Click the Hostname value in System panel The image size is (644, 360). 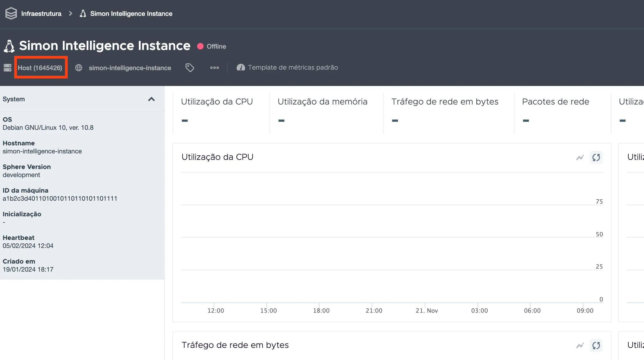[42, 151]
